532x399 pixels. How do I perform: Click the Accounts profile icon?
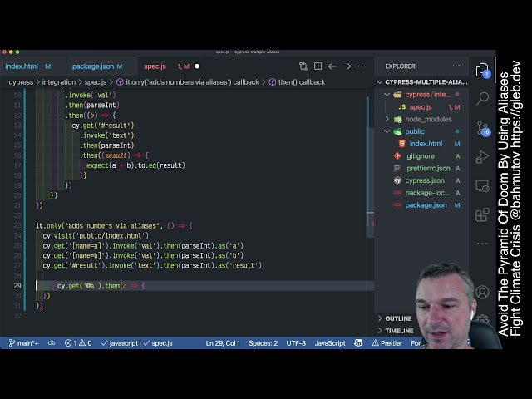(x=482, y=292)
